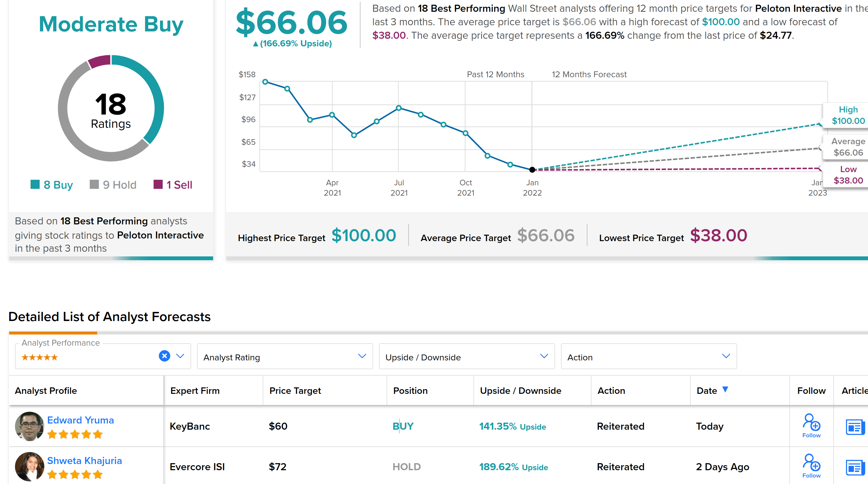Open the Analyst Rating dropdown
The image size is (868, 484).
tap(285, 357)
